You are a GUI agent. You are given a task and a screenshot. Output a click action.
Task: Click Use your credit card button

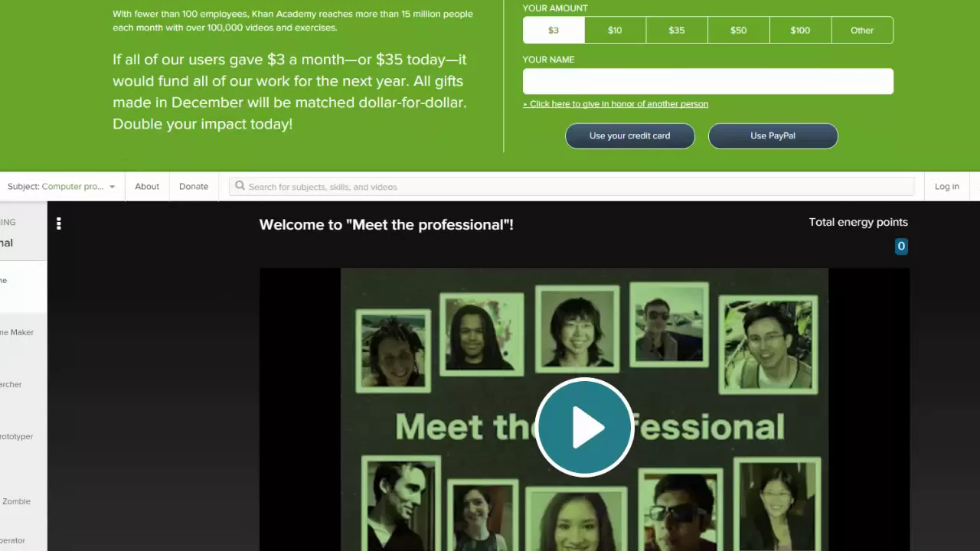tap(629, 135)
